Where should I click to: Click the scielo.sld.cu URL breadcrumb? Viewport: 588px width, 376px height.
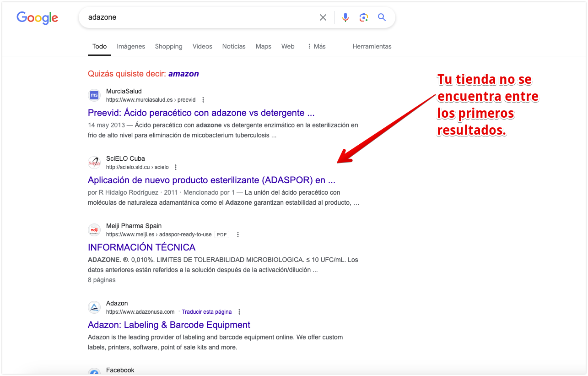point(137,167)
